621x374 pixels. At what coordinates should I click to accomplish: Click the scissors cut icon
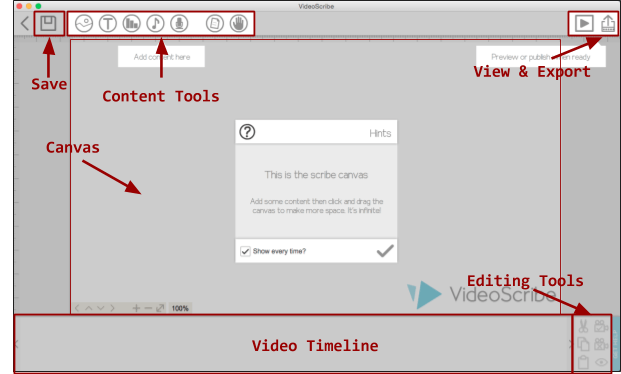(583, 326)
